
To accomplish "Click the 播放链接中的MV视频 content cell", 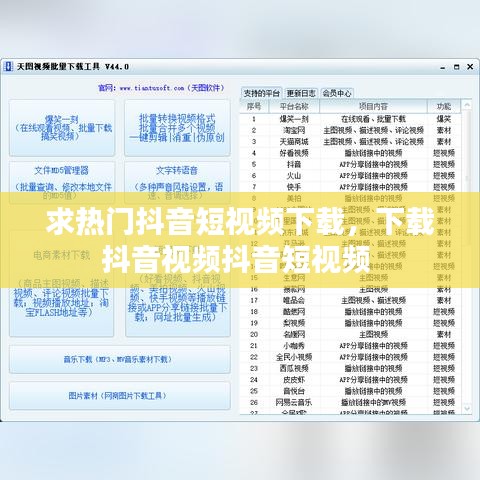I will pyautogui.click(x=373, y=402).
